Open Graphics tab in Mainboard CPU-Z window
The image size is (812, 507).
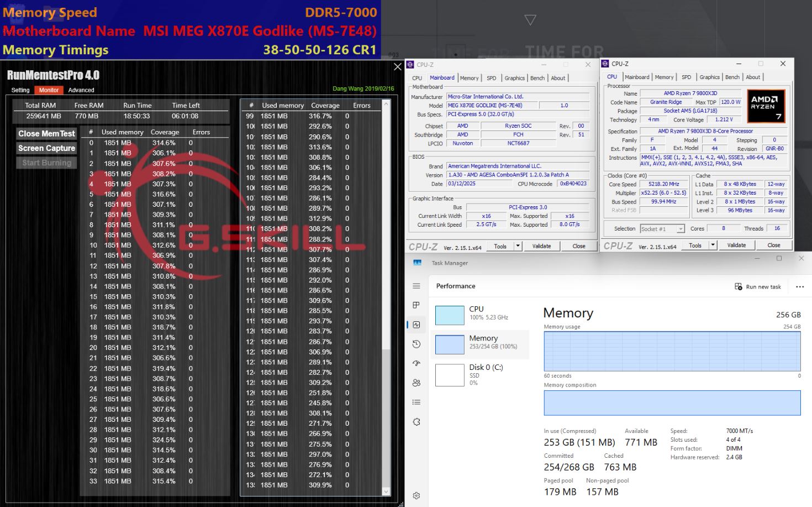coord(514,78)
